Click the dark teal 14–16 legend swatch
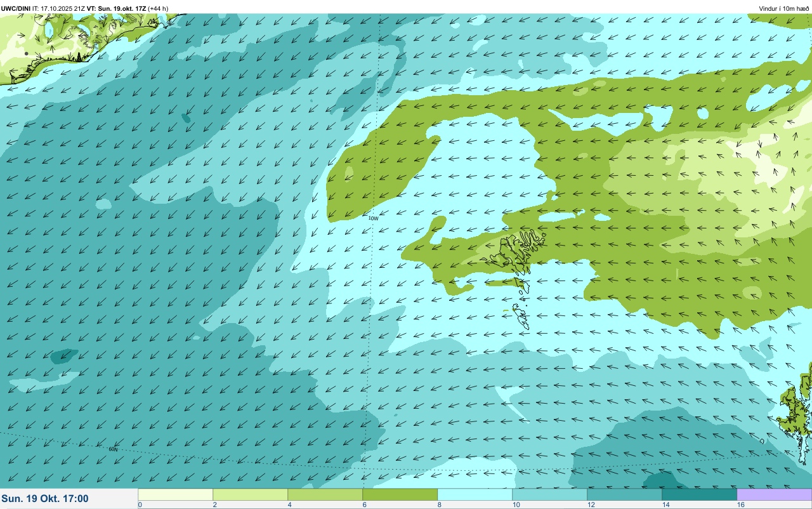812x509 pixels. click(700, 494)
